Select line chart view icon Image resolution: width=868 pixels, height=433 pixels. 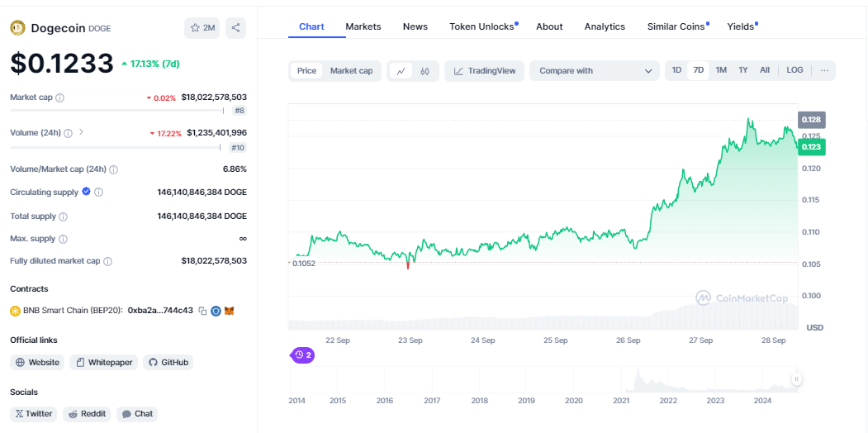pos(401,71)
